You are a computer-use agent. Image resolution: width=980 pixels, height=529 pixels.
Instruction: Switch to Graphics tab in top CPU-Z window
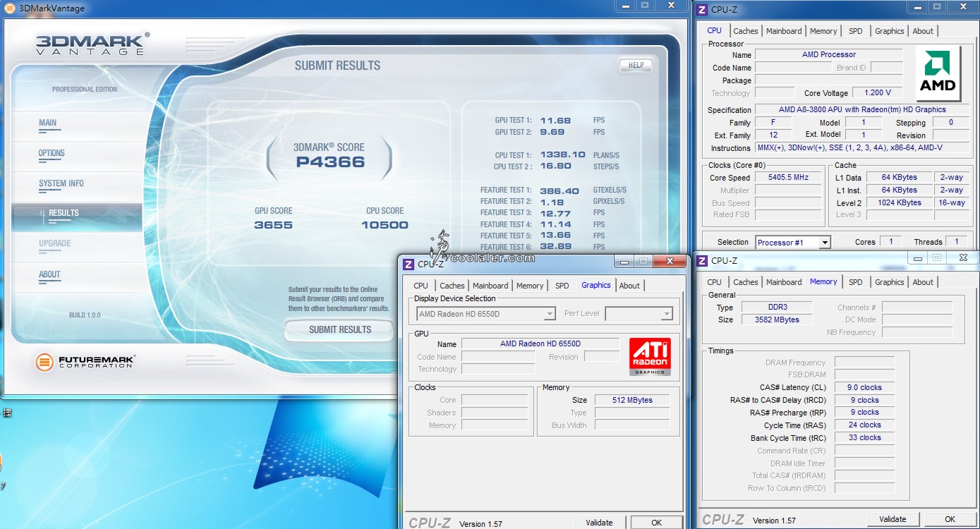click(x=889, y=31)
